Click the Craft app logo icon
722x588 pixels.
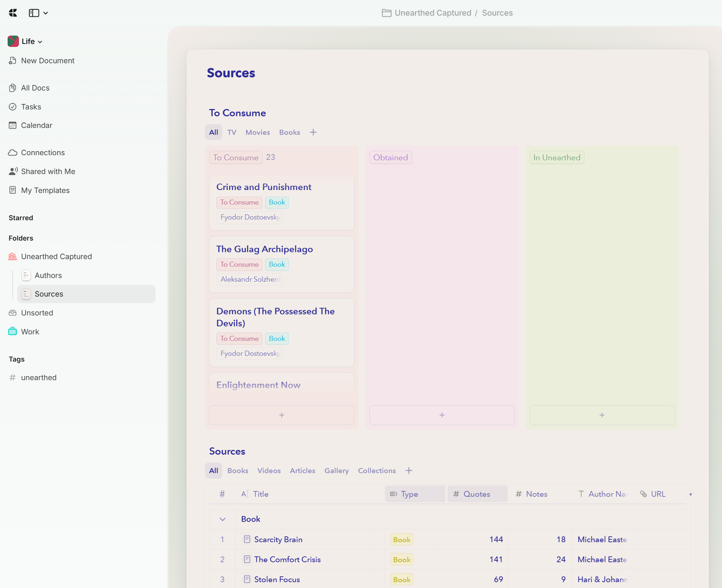click(x=13, y=13)
